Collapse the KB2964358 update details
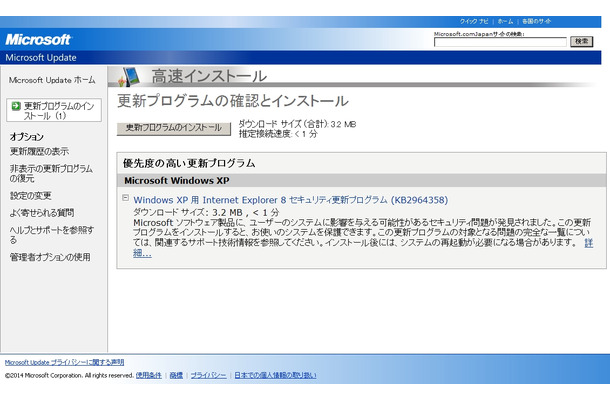The image size is (610, 400). 125,198
